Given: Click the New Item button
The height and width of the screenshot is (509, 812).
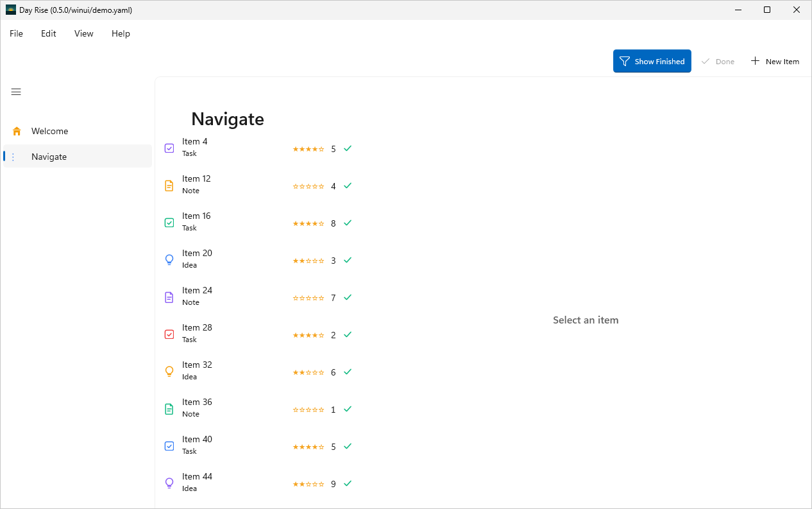Looking at the screenshot, I should pos(775,61).
